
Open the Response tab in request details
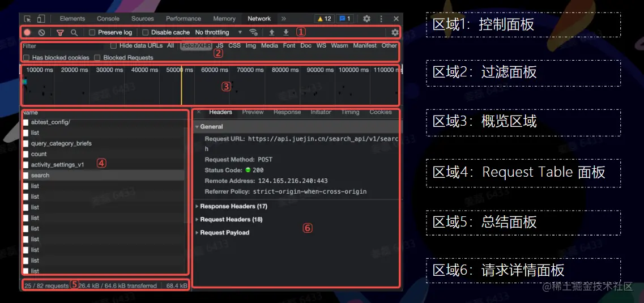click(x=287, y=112)
